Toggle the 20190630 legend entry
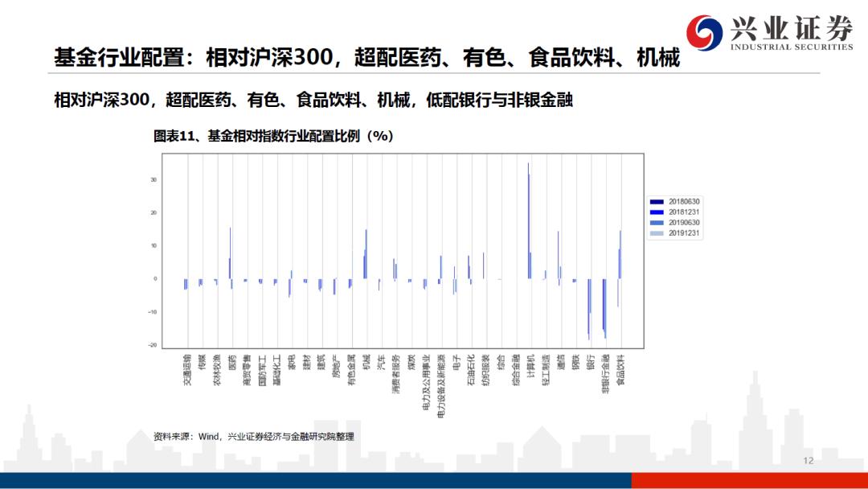The height and width of the screenshot is (489, 868). point(682,222)
